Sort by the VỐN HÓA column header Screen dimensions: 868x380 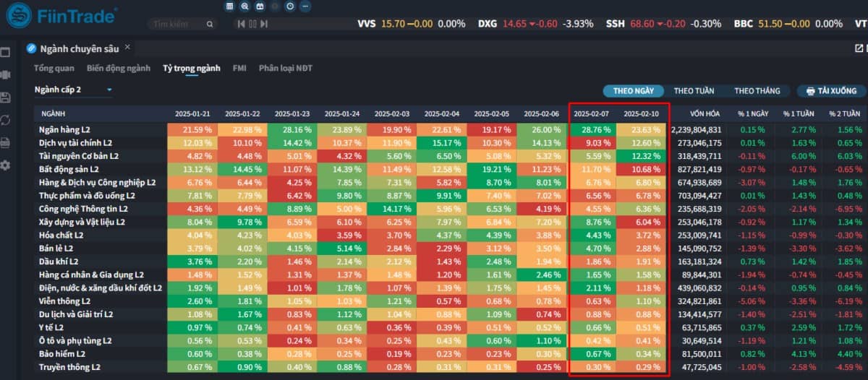click(704, 114)
